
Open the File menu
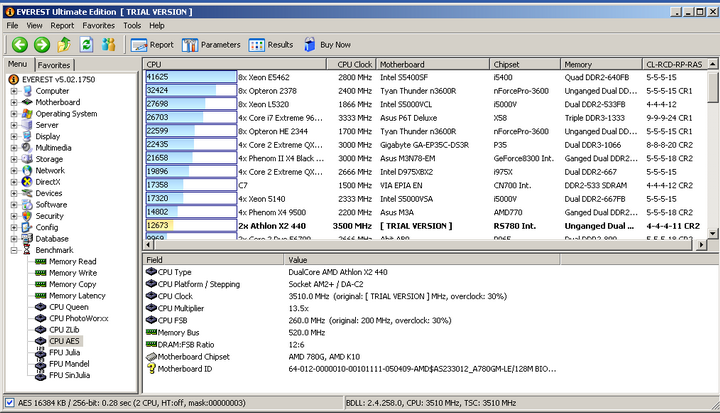(x=12, y=25)
